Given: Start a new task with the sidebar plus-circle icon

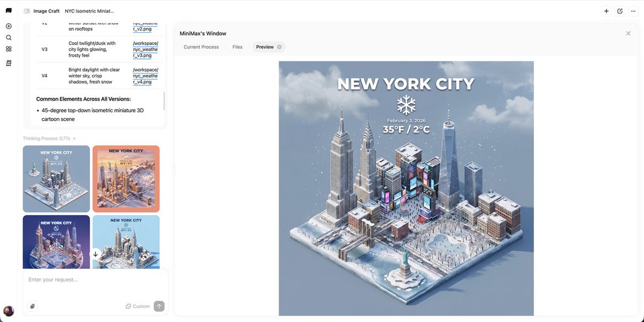Looking at the screenshot, I should click(9, 26).
